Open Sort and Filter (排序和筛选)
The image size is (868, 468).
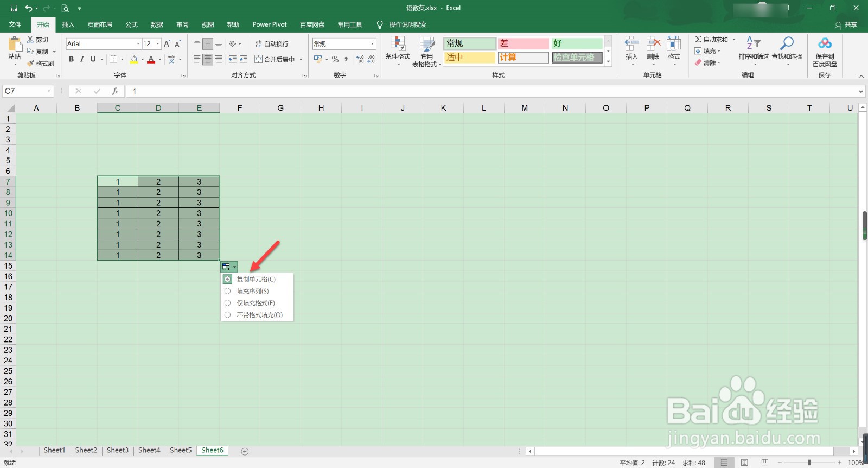pos(754,52)
